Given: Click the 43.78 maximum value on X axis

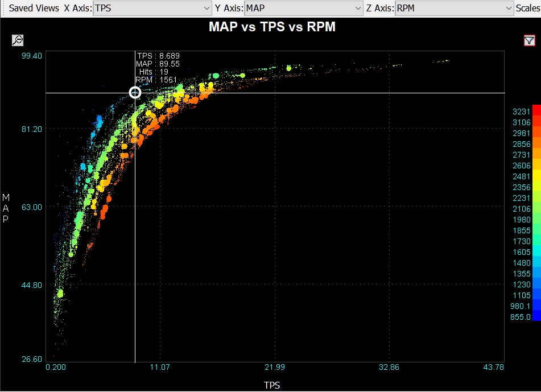Looking at the screenshot, I should click(492, 367).
